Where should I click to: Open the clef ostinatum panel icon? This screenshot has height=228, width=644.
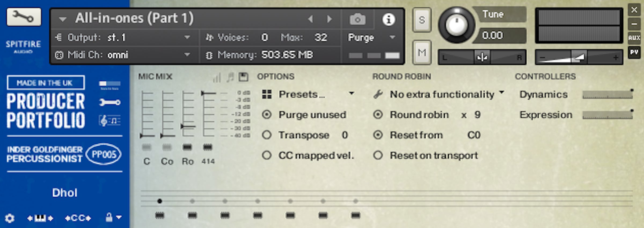(x=110, y=121)
